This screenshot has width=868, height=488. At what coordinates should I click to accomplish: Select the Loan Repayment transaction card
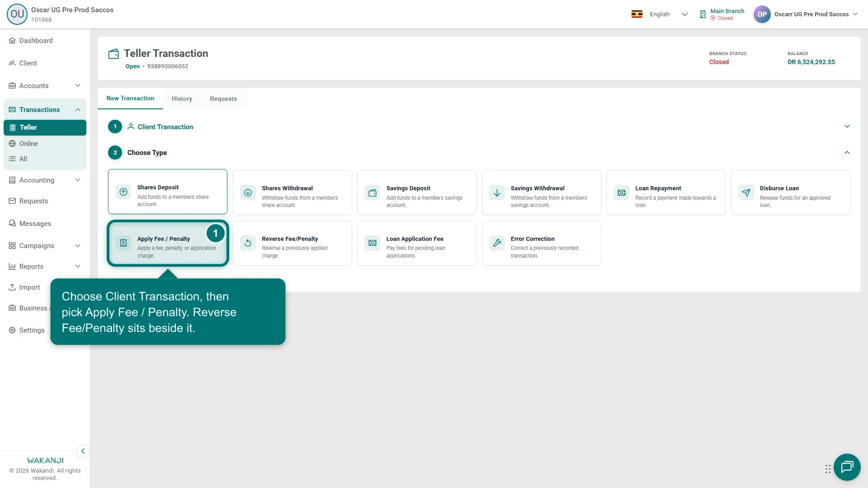click(x=666, y=192)
